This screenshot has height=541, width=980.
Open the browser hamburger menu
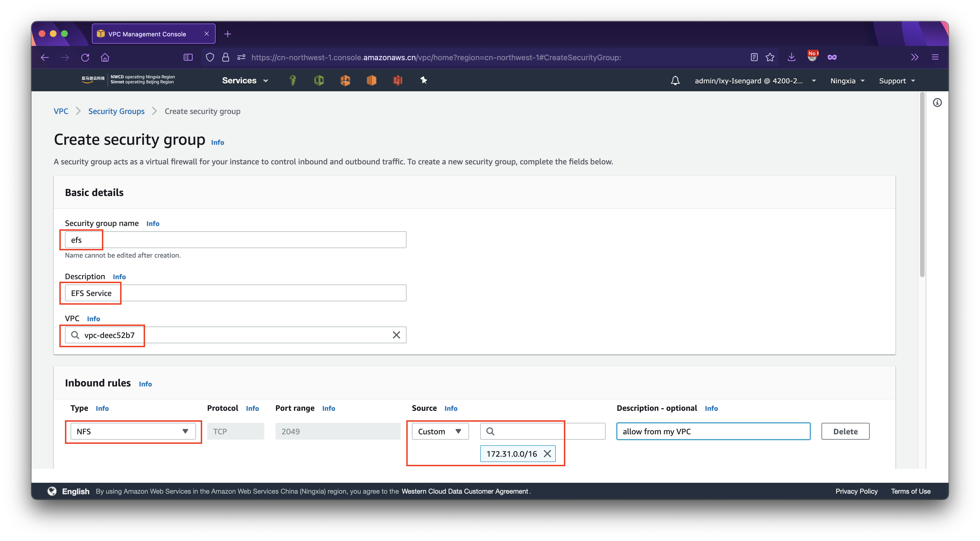tap(935, 57)
